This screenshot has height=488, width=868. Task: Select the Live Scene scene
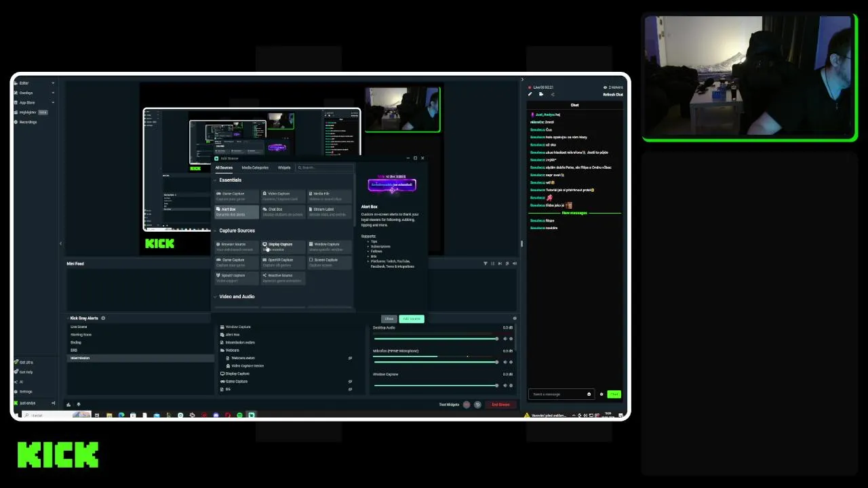(x=140, y=327)
